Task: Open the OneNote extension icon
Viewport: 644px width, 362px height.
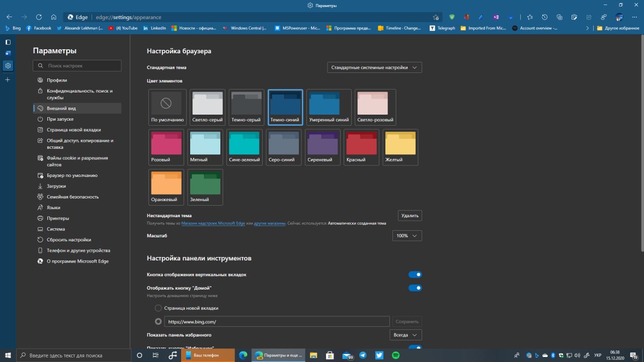Action: click(496, 17)
